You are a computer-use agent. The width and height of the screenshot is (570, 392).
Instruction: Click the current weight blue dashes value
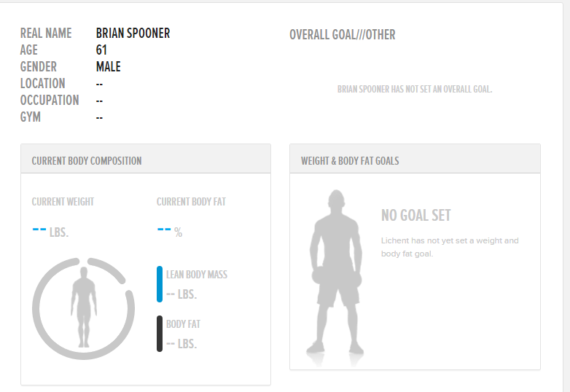pyautogui.click(x=40, y=230)
